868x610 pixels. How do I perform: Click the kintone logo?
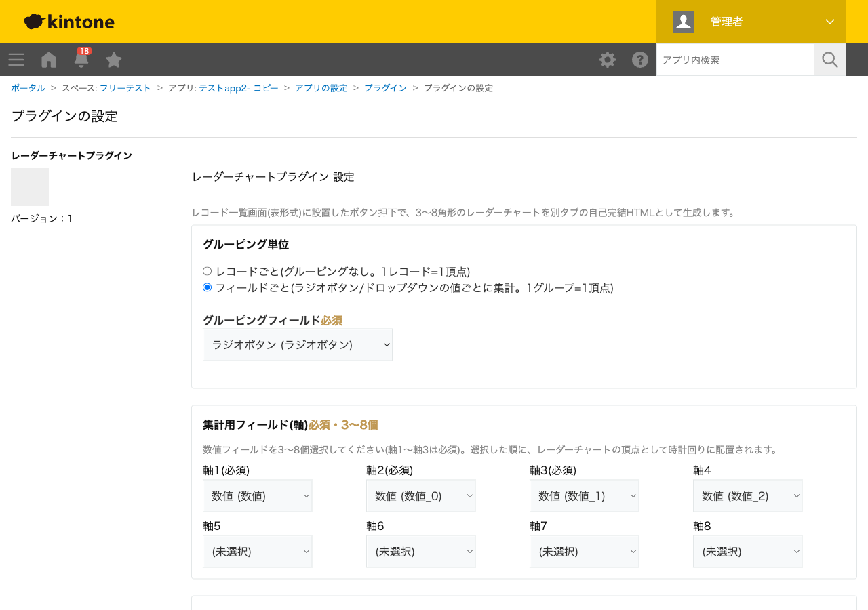click(x=69, y=22)
